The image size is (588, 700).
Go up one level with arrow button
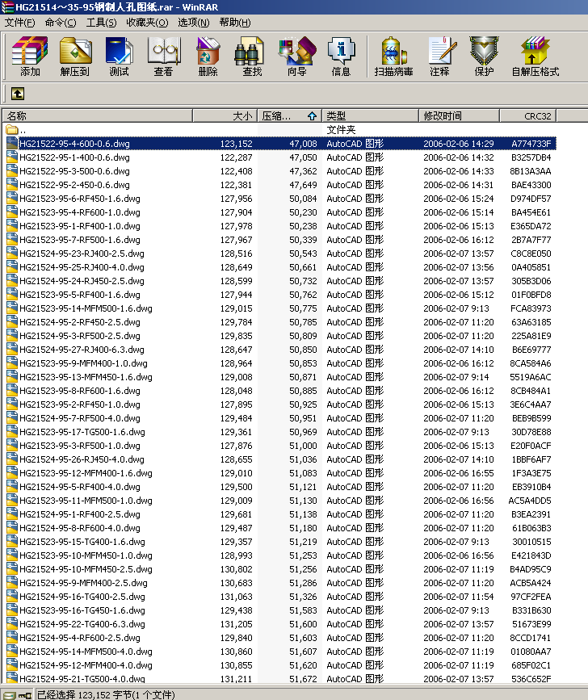(x=18, y=94)
